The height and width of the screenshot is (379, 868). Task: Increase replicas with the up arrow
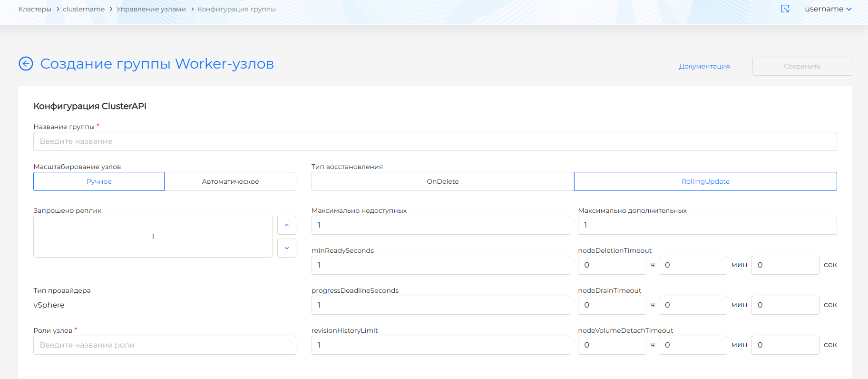click(x=286, y=225)
